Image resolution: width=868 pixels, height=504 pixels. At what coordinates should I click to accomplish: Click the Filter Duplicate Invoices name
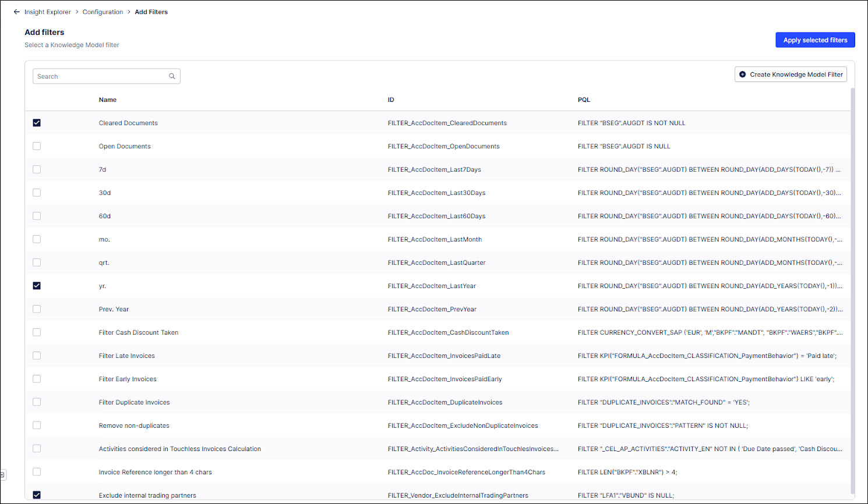click(x=135, y=402)
